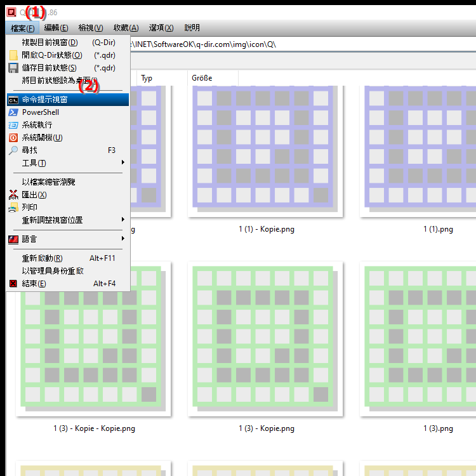Select 以管理員身份重啟 entry
The height and width of the screenshot is (476, 476).
pos(68,271)
